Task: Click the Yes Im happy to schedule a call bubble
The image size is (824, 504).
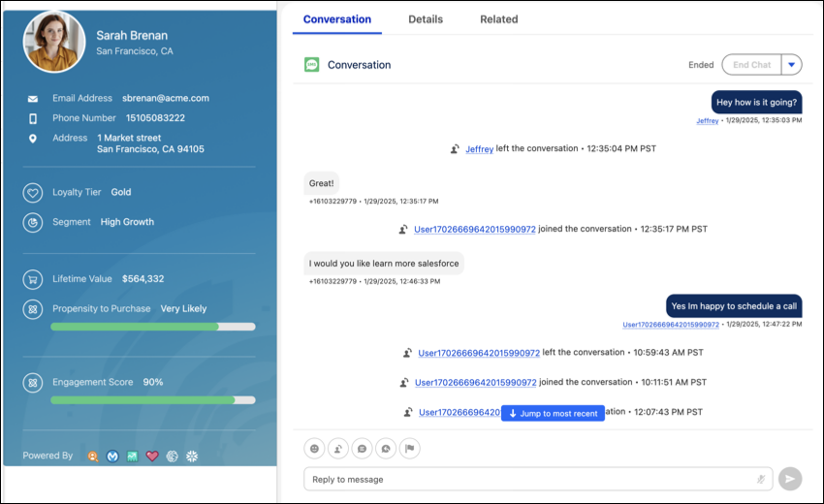Action: (x=734, y=306)
